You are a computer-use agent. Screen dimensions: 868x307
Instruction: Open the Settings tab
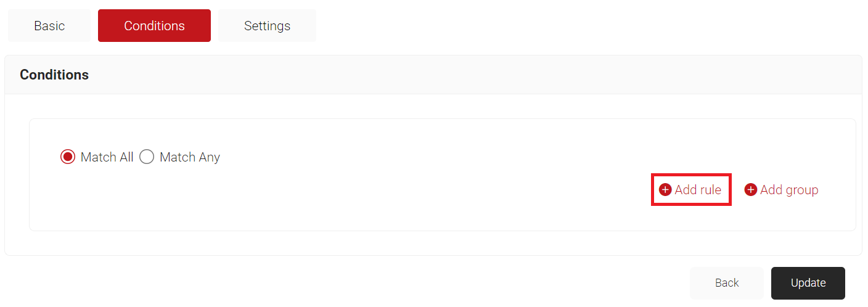click(267, 26)
